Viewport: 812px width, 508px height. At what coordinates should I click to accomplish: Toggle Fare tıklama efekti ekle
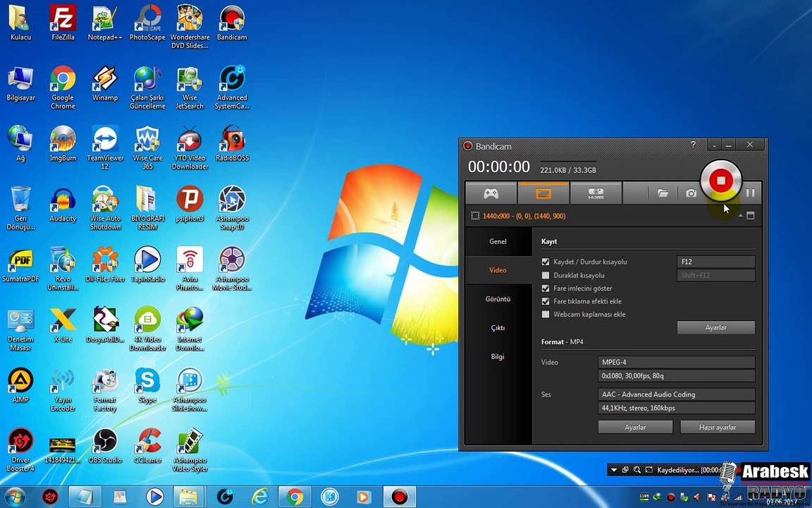(546, 301)
